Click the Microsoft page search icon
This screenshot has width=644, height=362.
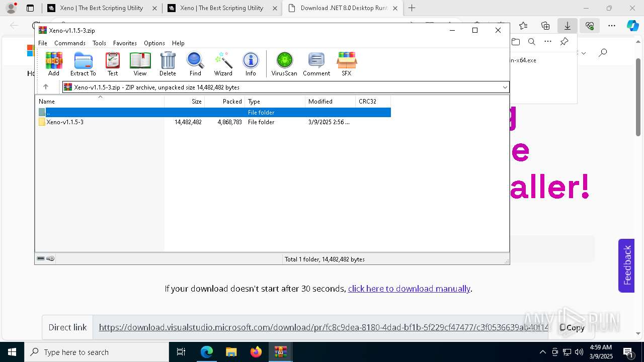tap(603, 52)
